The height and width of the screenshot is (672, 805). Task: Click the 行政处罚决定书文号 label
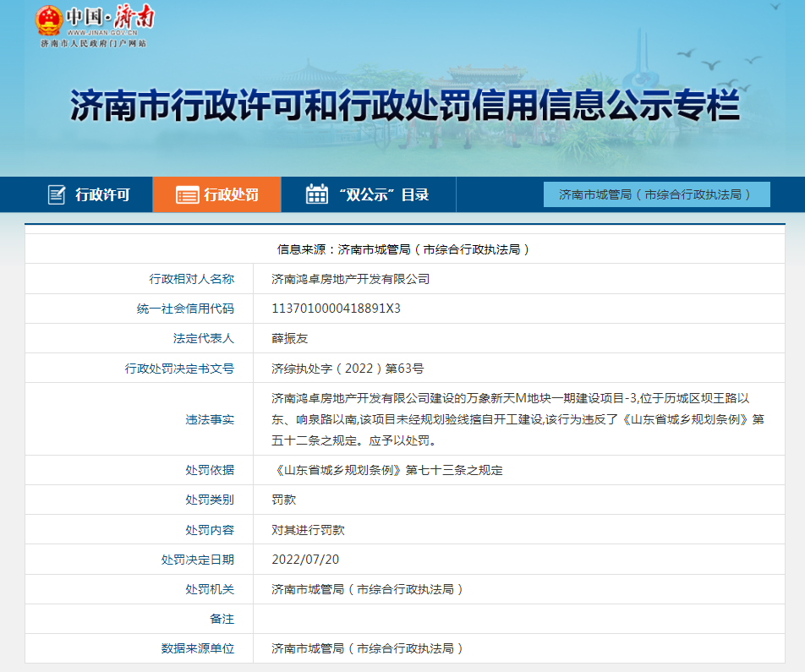pos(179,368)
